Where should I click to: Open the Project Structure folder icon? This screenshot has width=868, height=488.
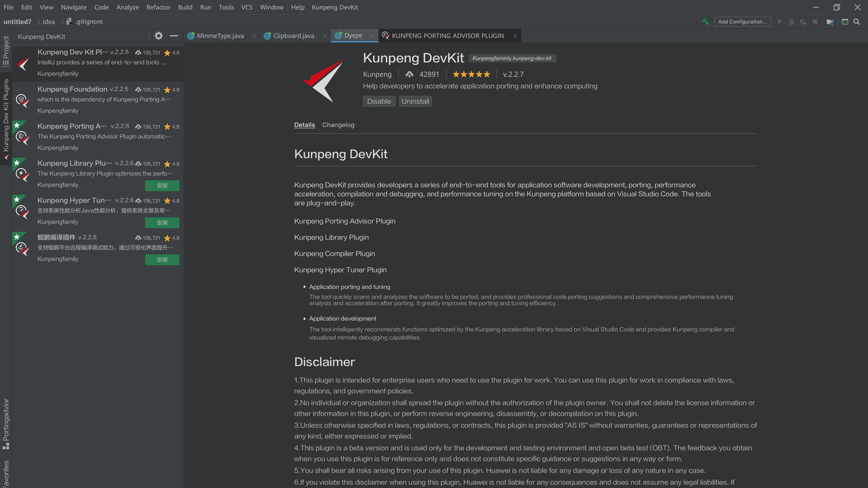[830, 21]
